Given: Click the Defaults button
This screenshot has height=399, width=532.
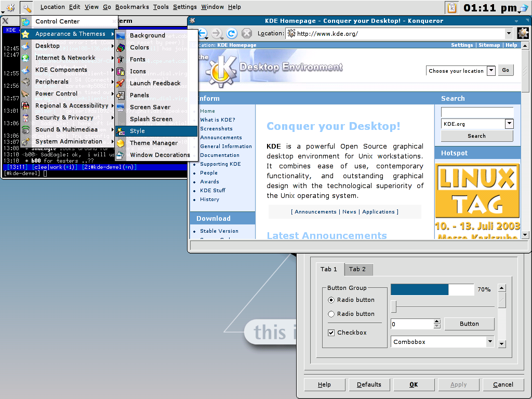Looking at the screenshot, I should click(369, 385).
